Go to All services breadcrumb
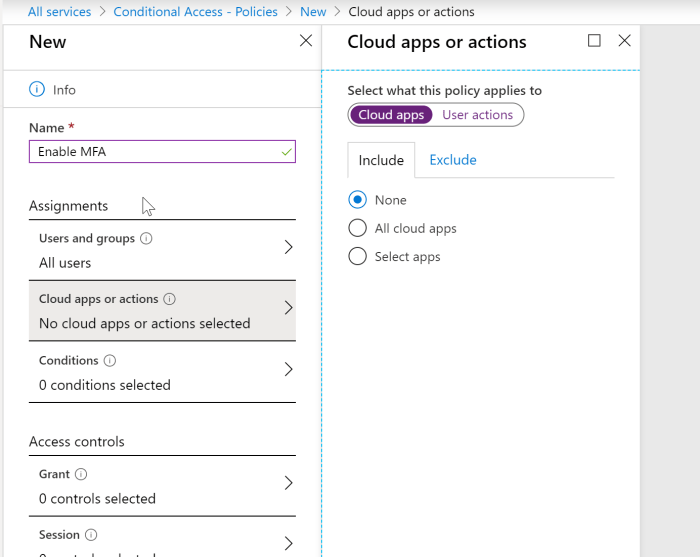The height and width of the screenshot is (557, 700). [x=59, y=12]
